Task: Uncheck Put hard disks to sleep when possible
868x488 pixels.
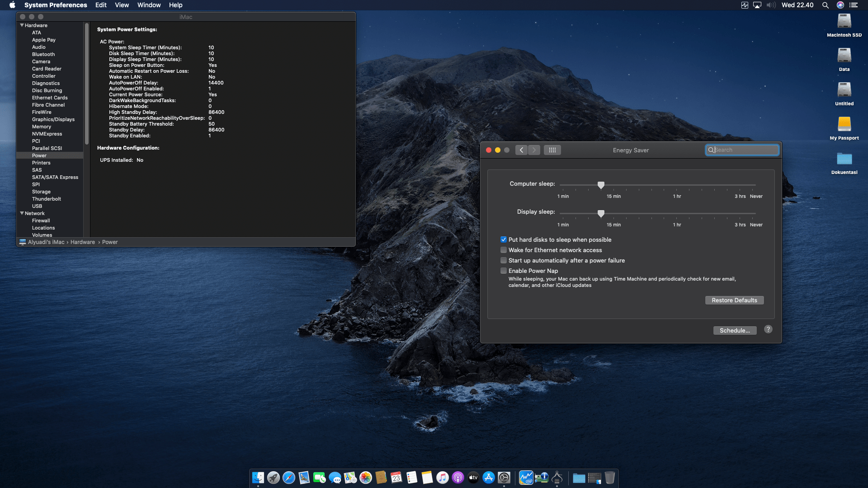Action: pyautogui.click(x=504, y=239)
